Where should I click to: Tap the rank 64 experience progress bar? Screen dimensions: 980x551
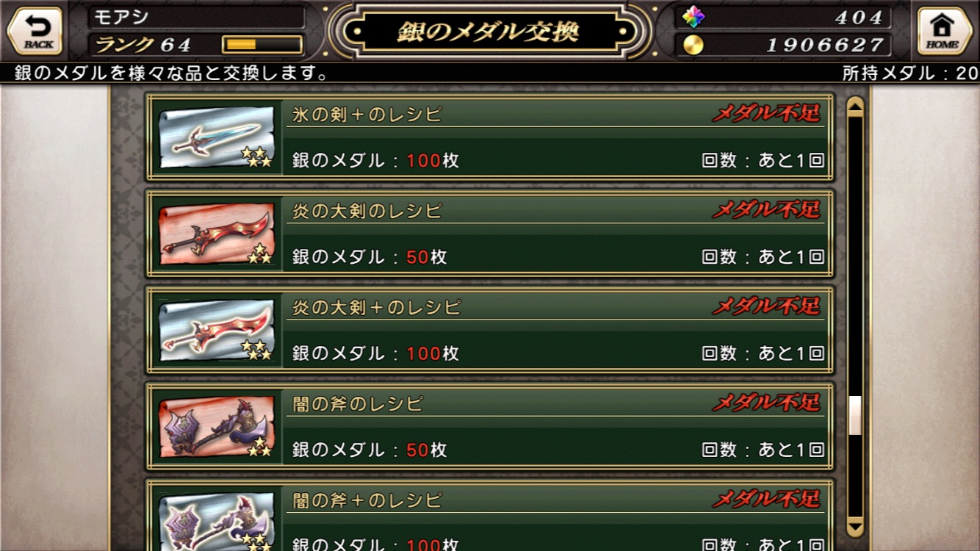click(262, 45)
